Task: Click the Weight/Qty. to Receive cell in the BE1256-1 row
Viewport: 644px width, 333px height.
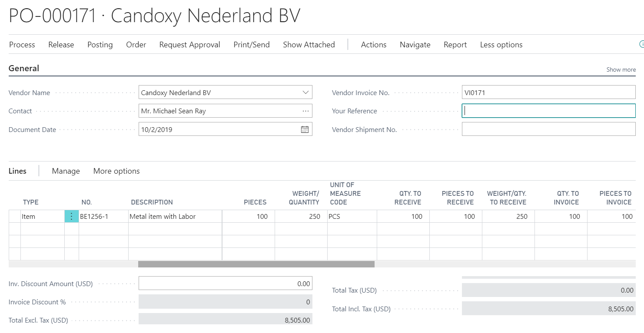Action: [508, 216]
